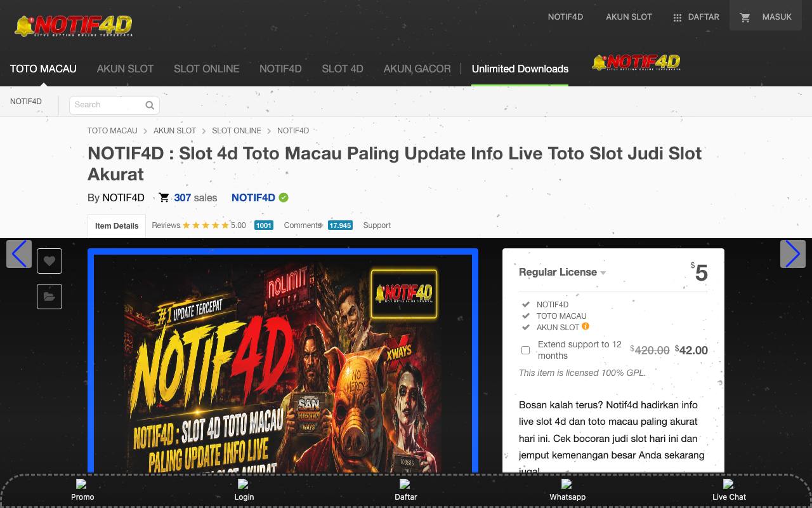Open the DAFTAR grid icon
This screenshot has width=812, height=508.
[x=678, y=18]
